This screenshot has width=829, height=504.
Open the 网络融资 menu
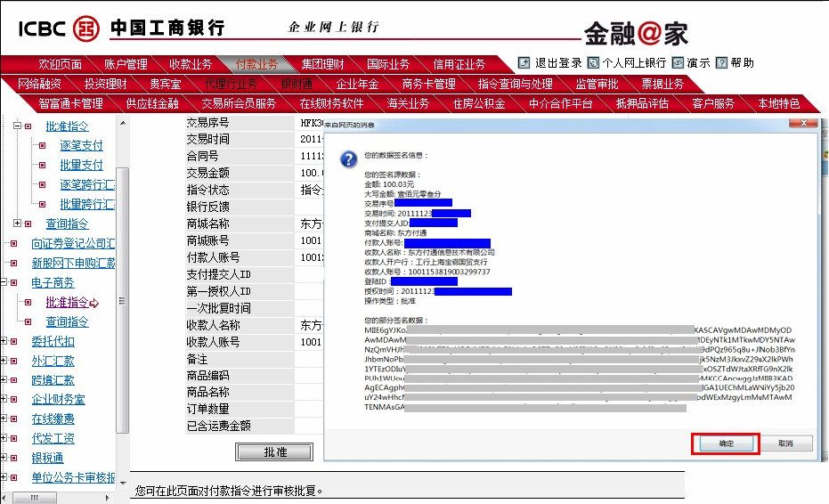(39, 84)
